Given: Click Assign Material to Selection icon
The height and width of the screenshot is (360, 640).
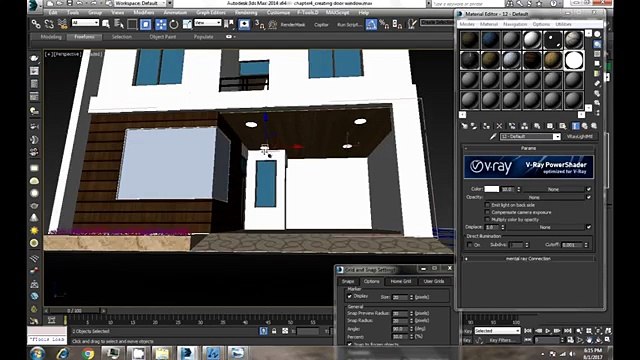Looking at the screenshot, I should [486, 126].
